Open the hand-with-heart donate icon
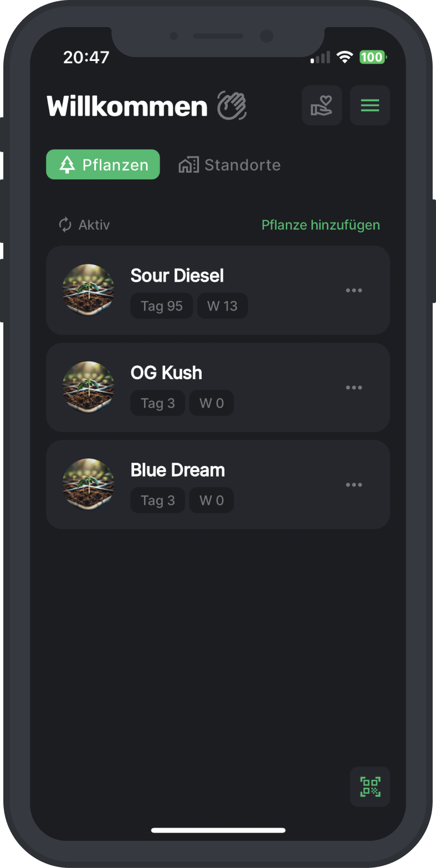Screen dimensions: 436x868 pos(321,105)
